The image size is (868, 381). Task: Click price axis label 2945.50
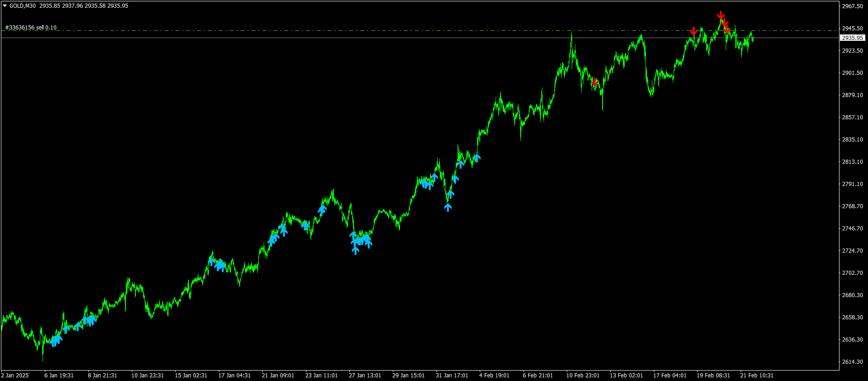point(852,28)
